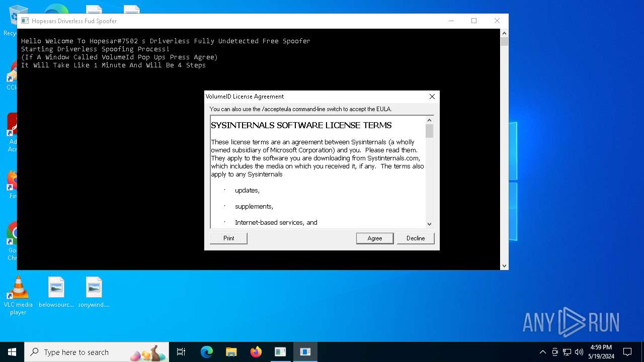Open Task View from the taskbar
644x362 pixels.
click(x=181, y=352)
